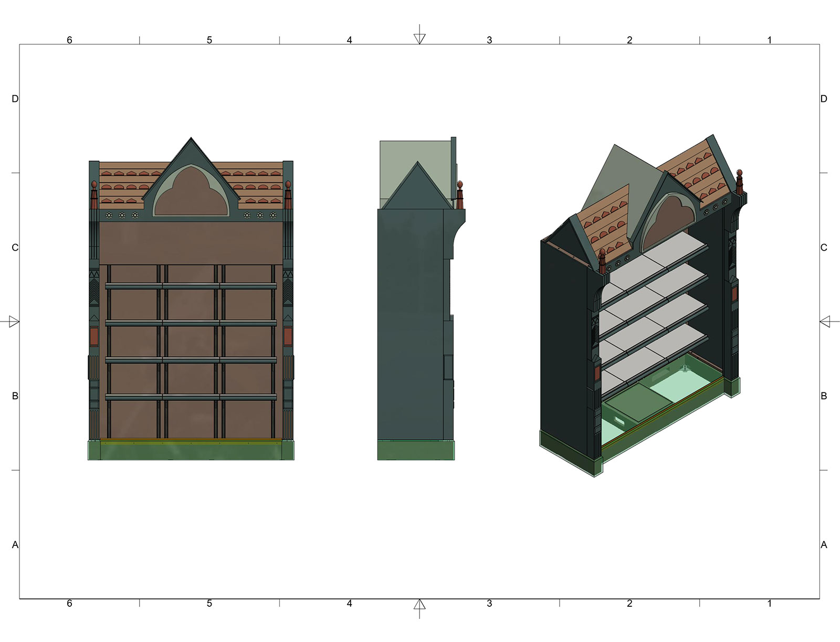Viewport: 840px width, 642px height.
Task: Click the bottom border centering arrow mark
Action: [419, 605]
